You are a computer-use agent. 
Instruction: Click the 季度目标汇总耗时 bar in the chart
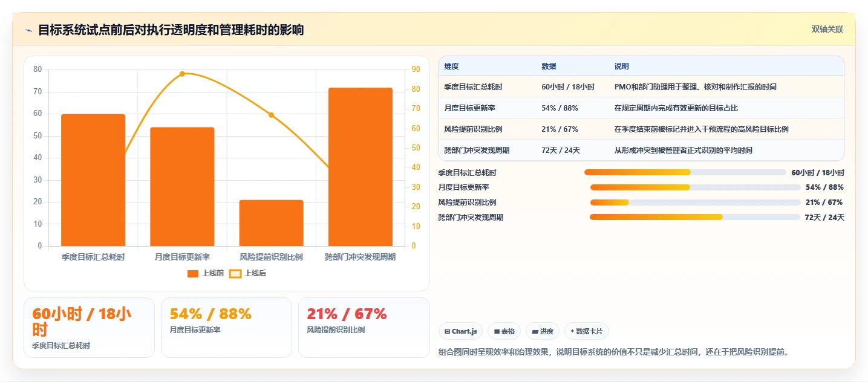coord(93,180)
